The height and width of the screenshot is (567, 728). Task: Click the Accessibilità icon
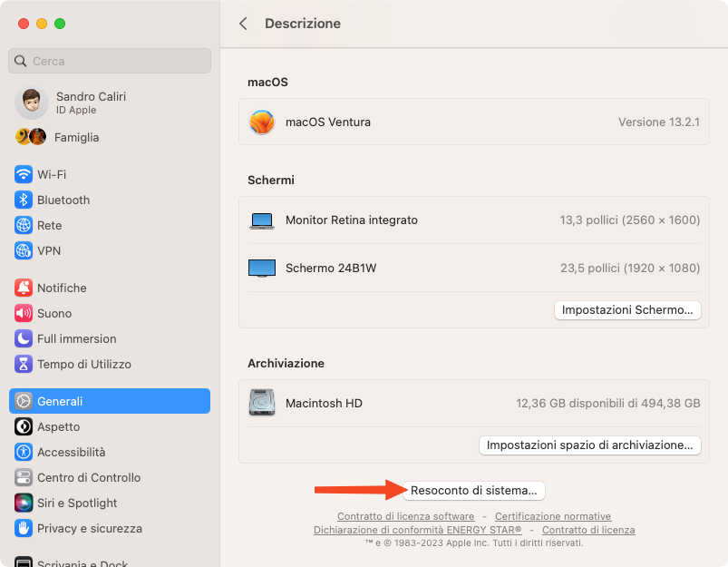(x=24, y=452)
